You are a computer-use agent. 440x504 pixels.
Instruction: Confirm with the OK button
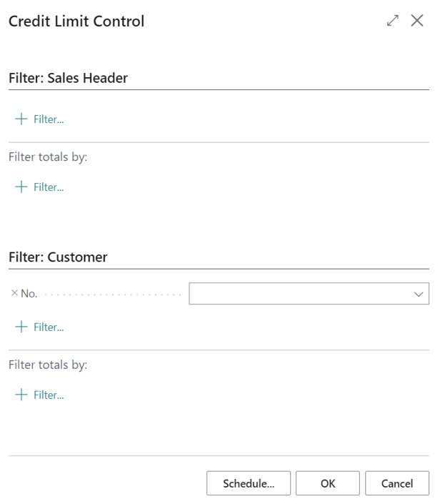328,483
